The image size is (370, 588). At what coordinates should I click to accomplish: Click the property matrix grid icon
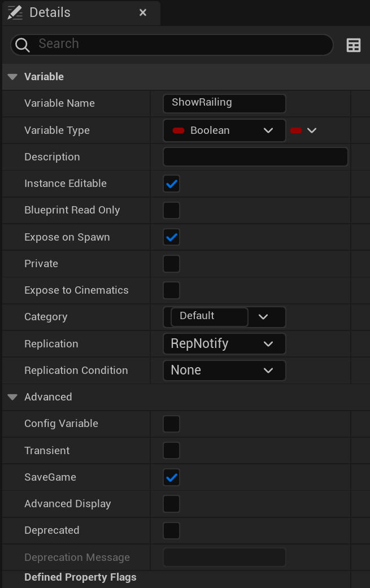354,45
